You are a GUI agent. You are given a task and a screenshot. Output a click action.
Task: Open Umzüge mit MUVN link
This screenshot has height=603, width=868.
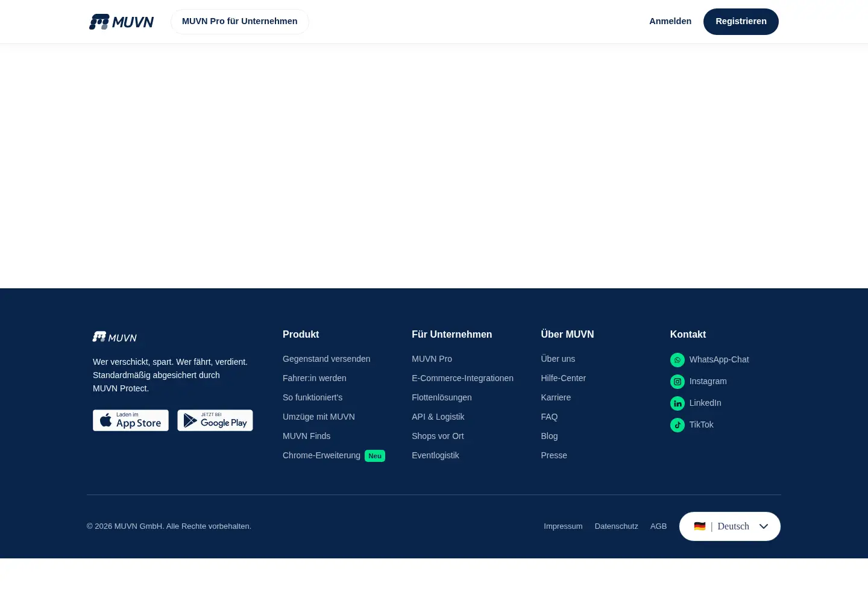pos(319,417)
